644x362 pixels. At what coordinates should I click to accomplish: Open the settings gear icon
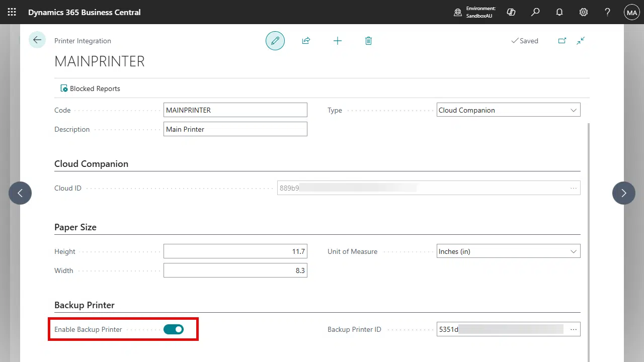click(584, 12)
